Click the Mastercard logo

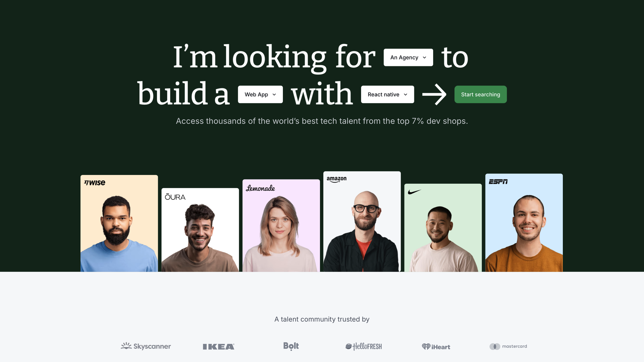click(508, 346)
